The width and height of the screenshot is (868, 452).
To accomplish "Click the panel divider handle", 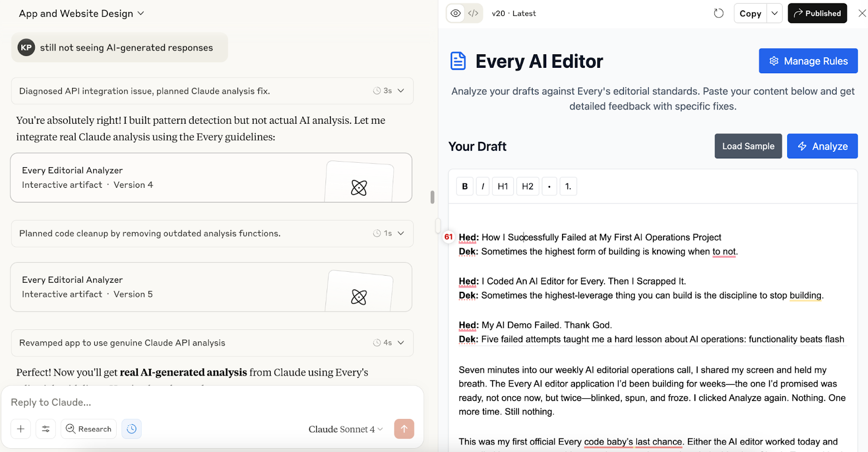I will (x=438, y=225).
